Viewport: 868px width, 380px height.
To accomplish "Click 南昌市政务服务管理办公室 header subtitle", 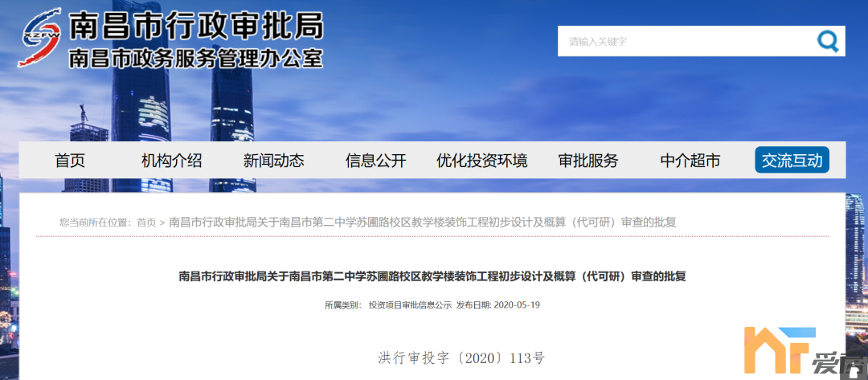I will [x=195, y=58].
